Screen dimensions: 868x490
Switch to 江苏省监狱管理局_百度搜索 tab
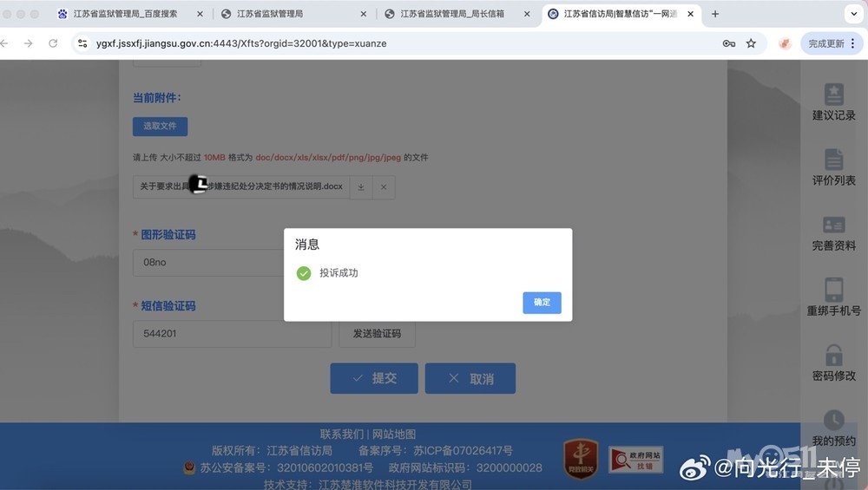click(128, 14)
